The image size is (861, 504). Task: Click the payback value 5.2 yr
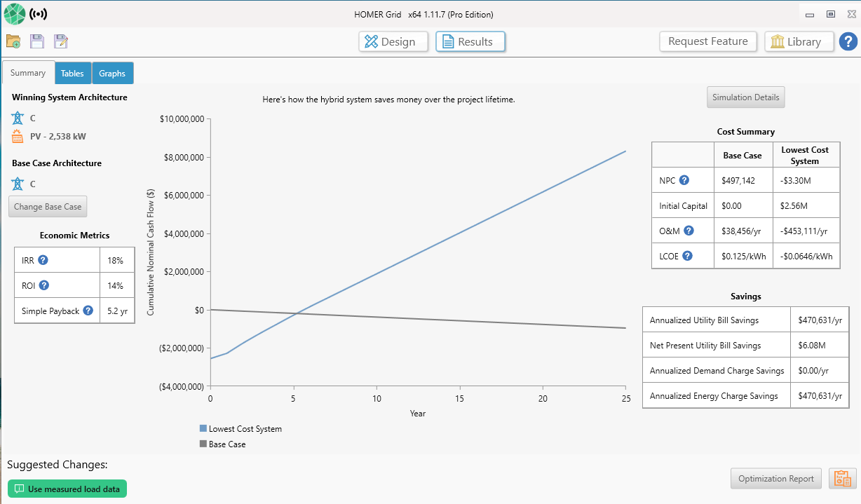pos(117,311)
